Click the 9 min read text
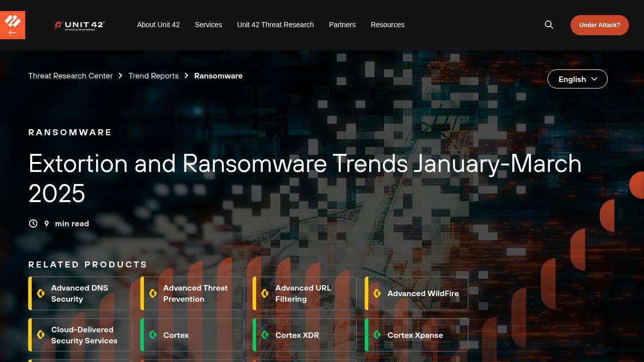644x362 pixels. tap(66, 223)
